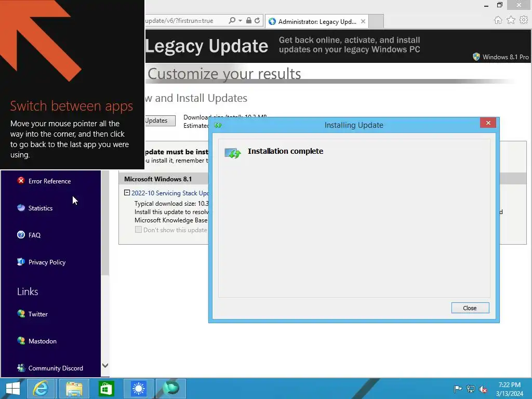Click the address bar URL field
The height and width of the screenshot is (399, 532).
[x=185, y=21]
